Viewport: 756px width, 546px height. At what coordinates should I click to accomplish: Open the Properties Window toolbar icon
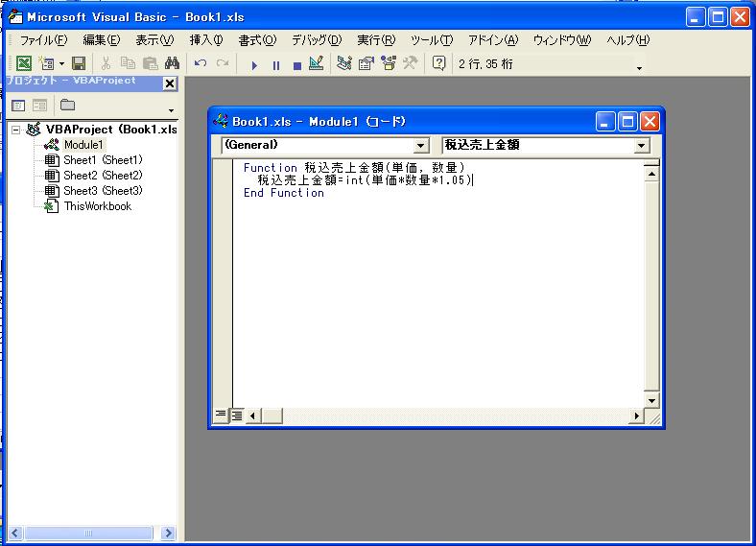click(x=366, y=63)
